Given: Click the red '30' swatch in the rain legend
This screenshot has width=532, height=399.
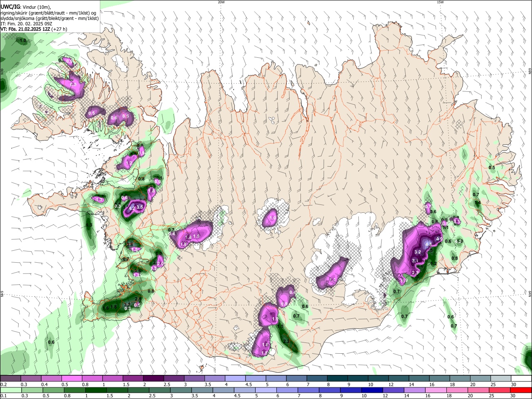Looking at the screenshot, I should (521, 390).
